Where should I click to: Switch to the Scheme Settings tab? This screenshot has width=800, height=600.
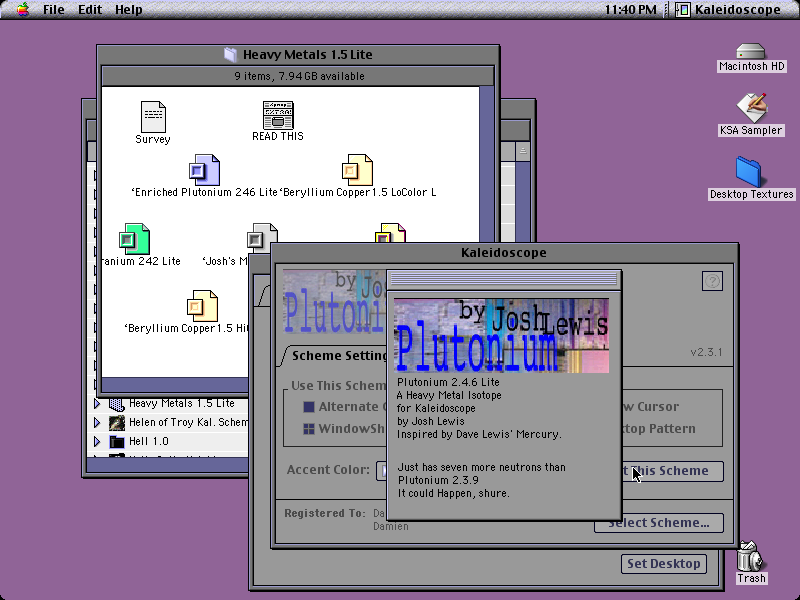click(x=338, y=356)
